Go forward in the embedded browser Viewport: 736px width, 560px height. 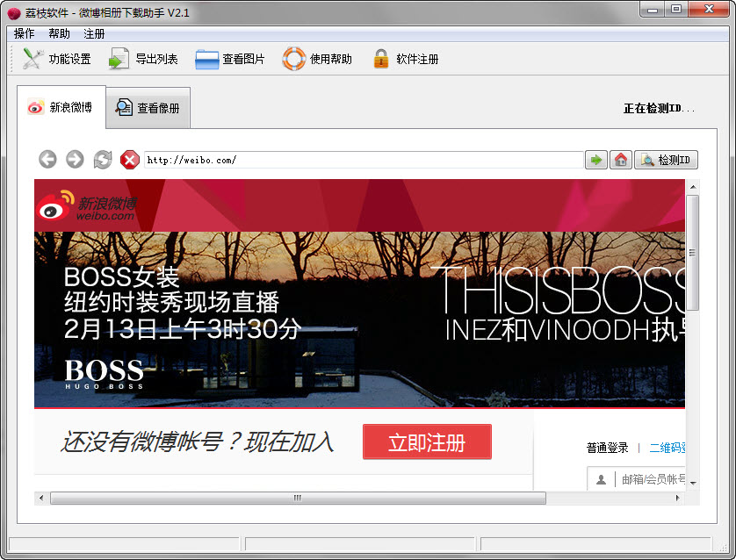[75, 160]
